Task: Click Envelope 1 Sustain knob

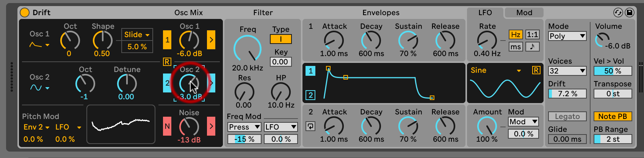Action: coord(408,40)
